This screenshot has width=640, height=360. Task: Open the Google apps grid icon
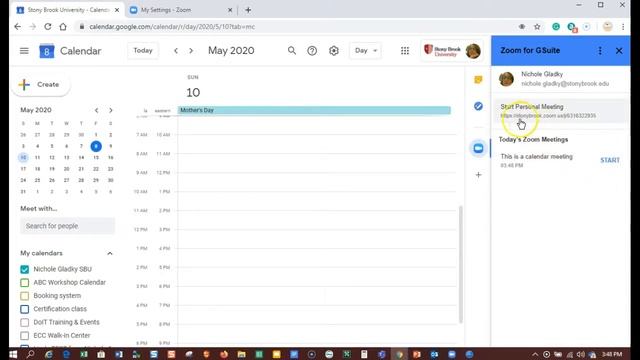tap(404, 51)
